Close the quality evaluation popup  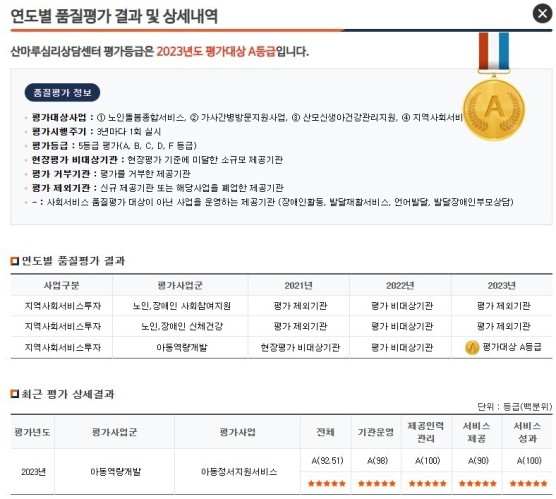(x=543, y=13)
